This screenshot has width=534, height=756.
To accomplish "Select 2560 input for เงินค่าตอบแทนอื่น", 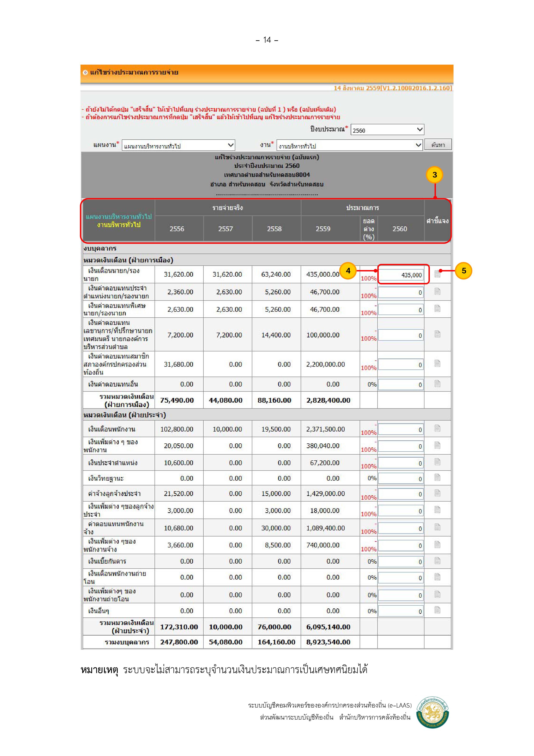I will tap(401, 384).
